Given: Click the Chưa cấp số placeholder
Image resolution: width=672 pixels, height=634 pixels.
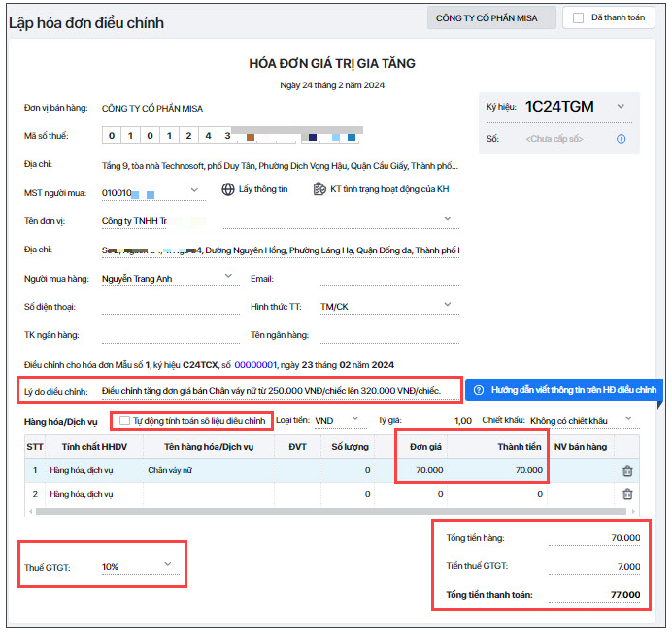Looking at the screenshot, I should click(x=554, y=139).
